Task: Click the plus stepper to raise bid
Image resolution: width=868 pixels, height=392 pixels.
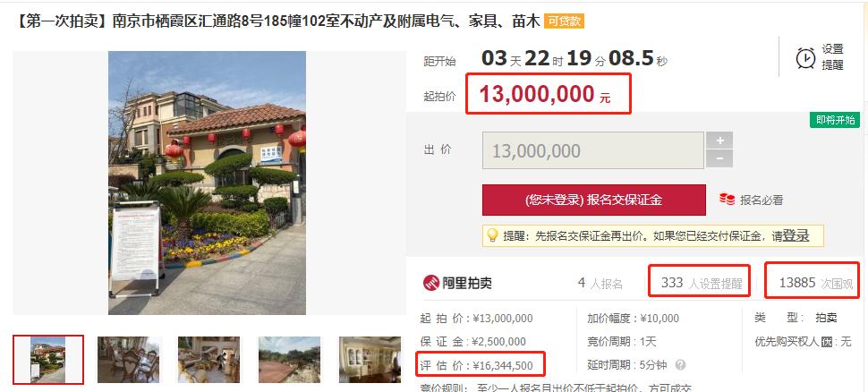Action: click(719, 141)
